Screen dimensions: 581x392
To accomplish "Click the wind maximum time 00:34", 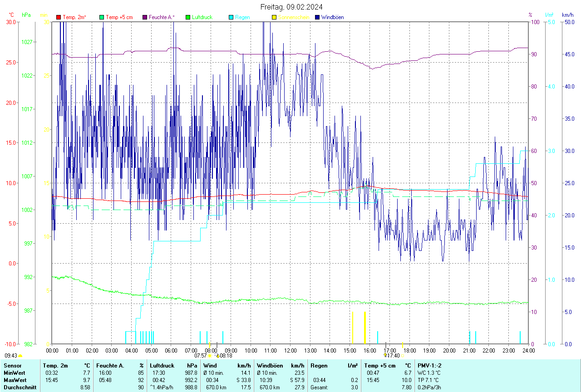I will [212, 380].
